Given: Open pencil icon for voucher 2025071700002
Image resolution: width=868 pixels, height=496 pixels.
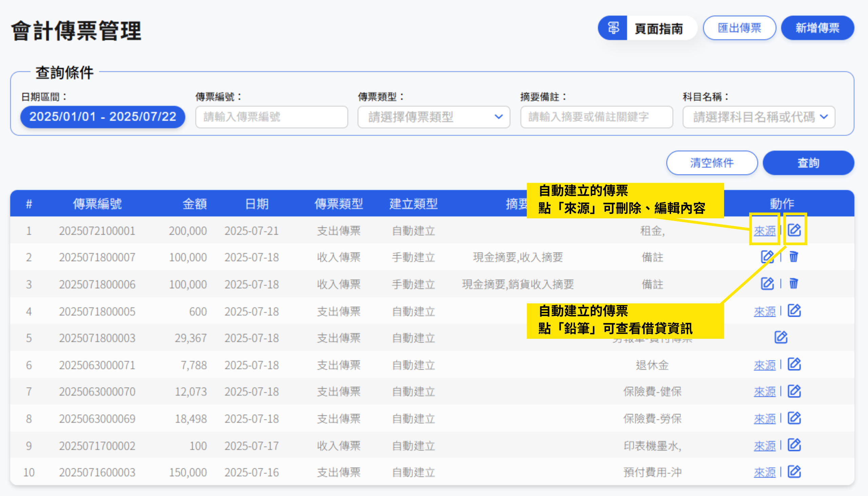Looking at the screenshot, I should click(x=794, y=445).
